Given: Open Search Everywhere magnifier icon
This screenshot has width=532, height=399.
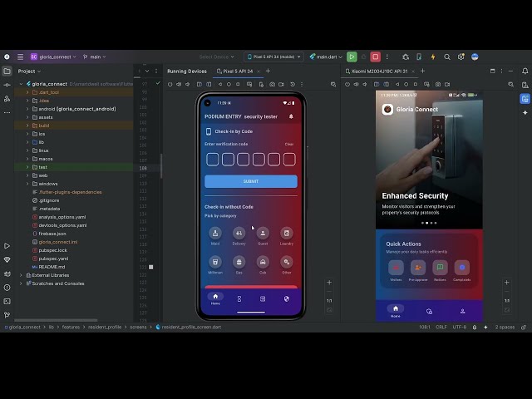Looking at the screenshot, I should coord(447,57).
